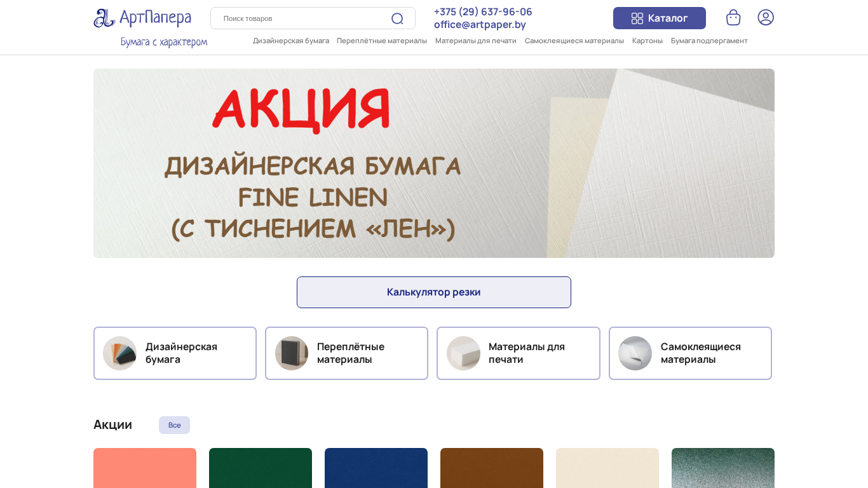Click the Акции section heading
This screenshot has width=868, height=488.
click(x=112, y=424)
